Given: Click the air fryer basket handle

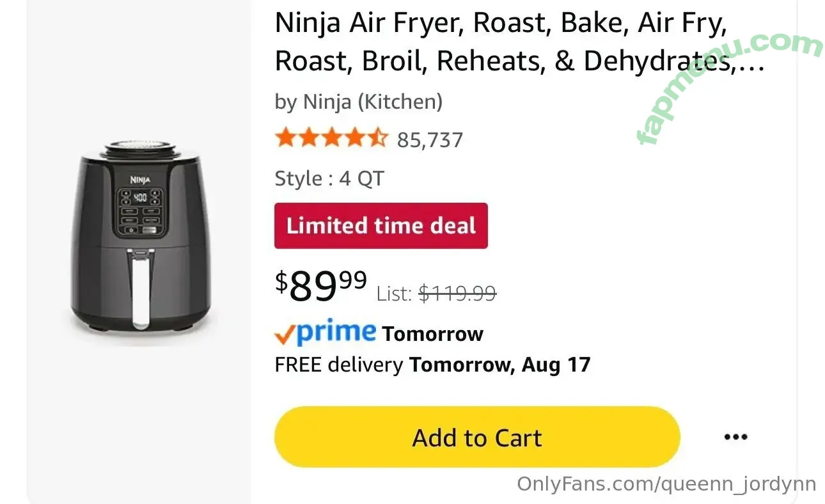Looking at the screenshot, I should coord(139,286).
